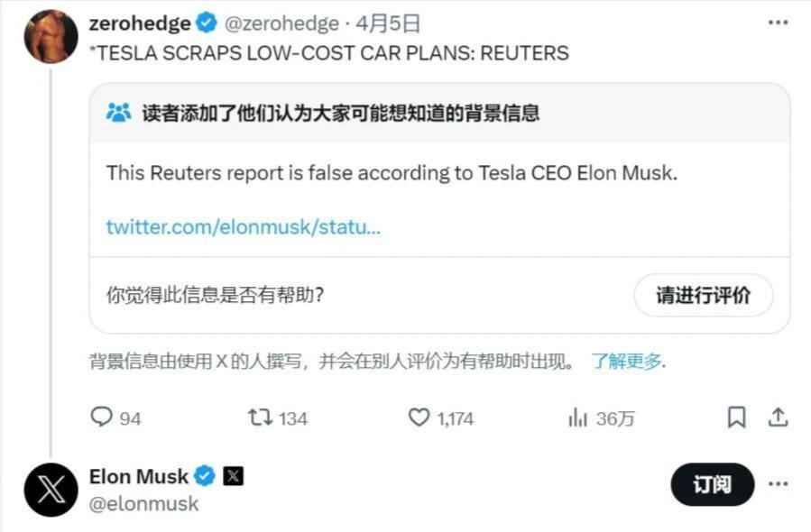Repost the zerohedge tweet
This screenshot has width=811, height=532.
259,417
